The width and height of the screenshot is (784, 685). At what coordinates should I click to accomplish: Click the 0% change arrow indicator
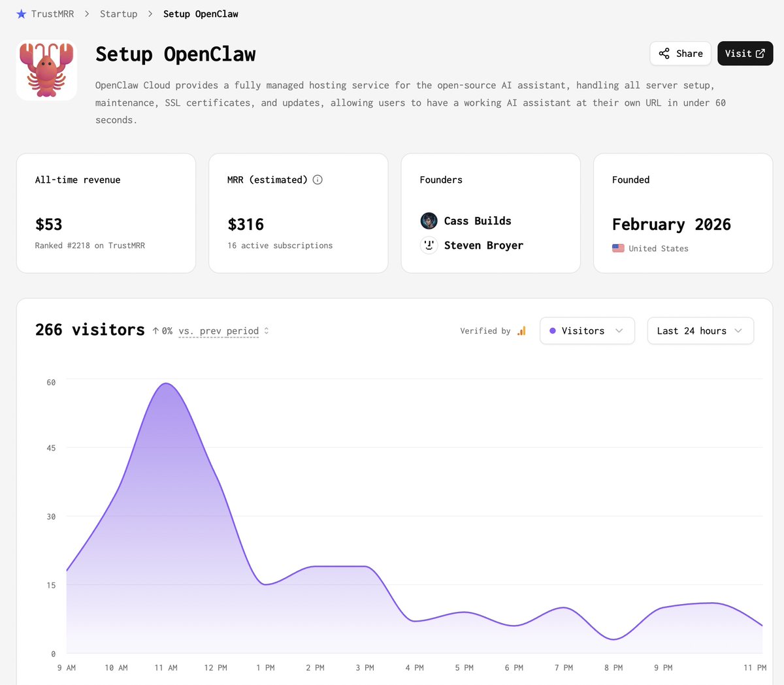pyautogui.click(x=163, y=331)
